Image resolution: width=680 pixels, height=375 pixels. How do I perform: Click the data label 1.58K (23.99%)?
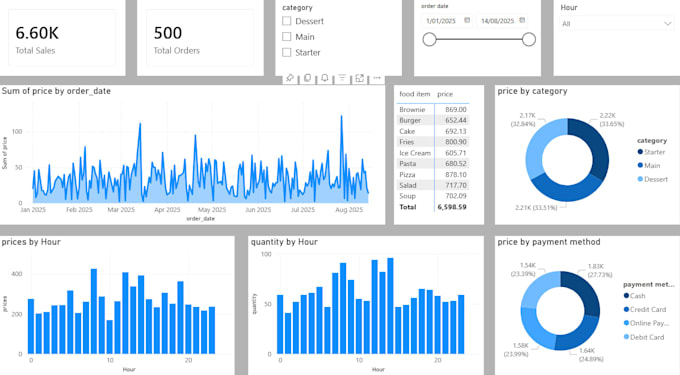516,350
